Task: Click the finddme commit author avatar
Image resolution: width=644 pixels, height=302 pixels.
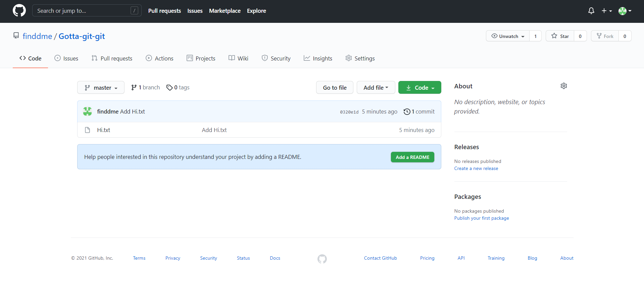Action: (88, 112)
